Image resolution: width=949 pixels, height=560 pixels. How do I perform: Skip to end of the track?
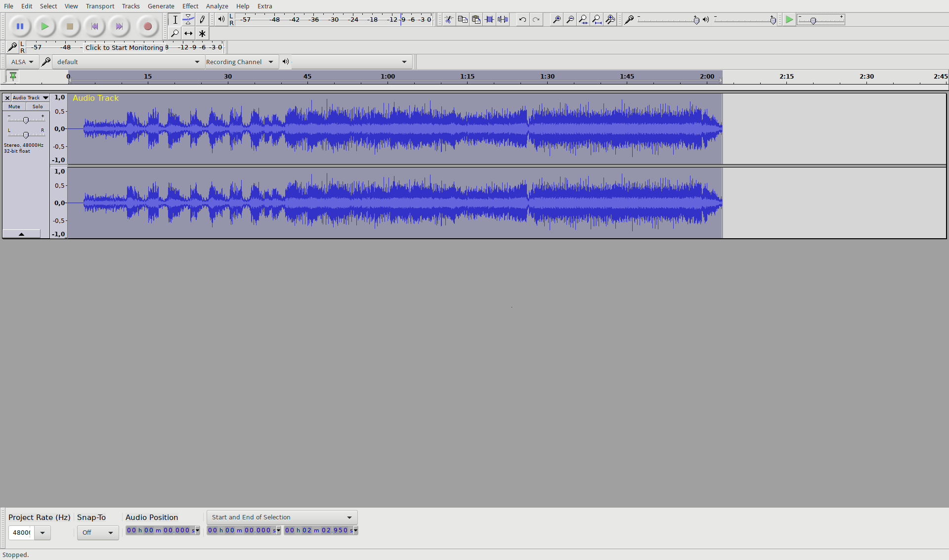click(x=119, y=26)
